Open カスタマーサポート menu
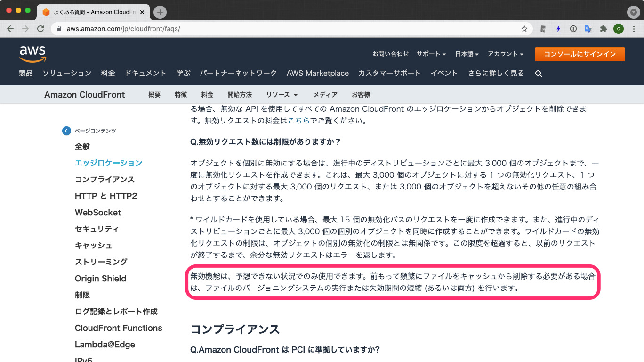Screen dimensions: 644x362 pos(389,73)
